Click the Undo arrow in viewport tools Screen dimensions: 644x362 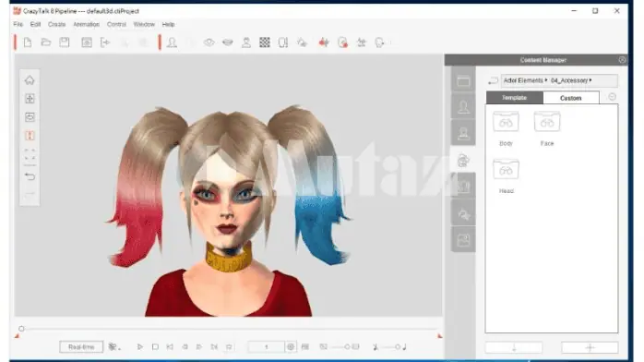(x=30, y=176)
